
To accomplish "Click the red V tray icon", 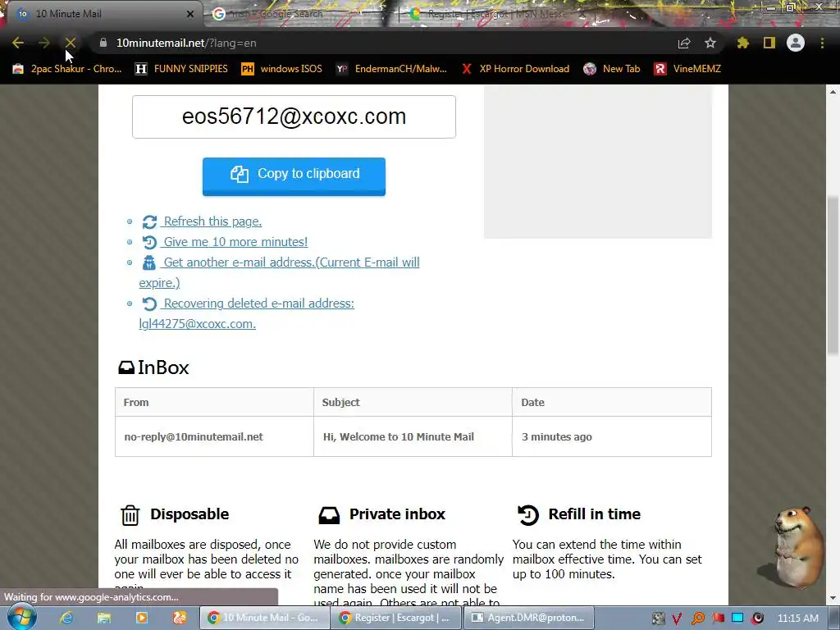I will 677,619.
